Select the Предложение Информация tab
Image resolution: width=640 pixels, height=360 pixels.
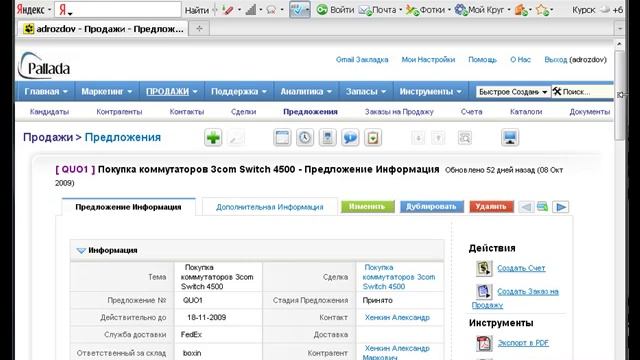pyautogui.click(x=128, y=207)
